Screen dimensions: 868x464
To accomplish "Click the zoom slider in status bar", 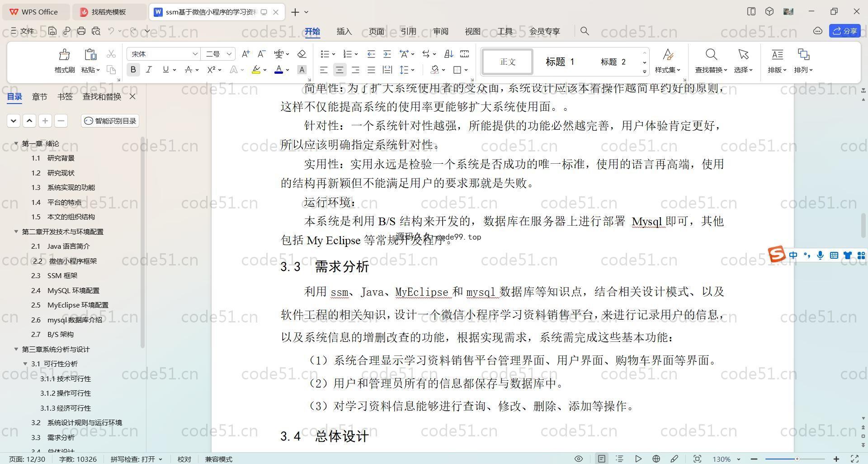I will click(x=796, y=459).
